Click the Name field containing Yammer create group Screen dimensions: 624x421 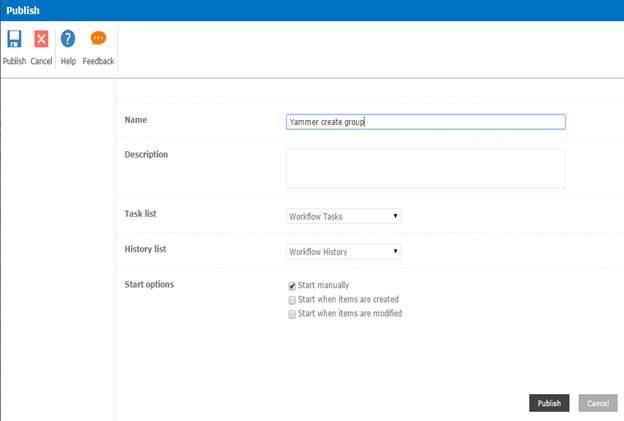click(425, 122)
